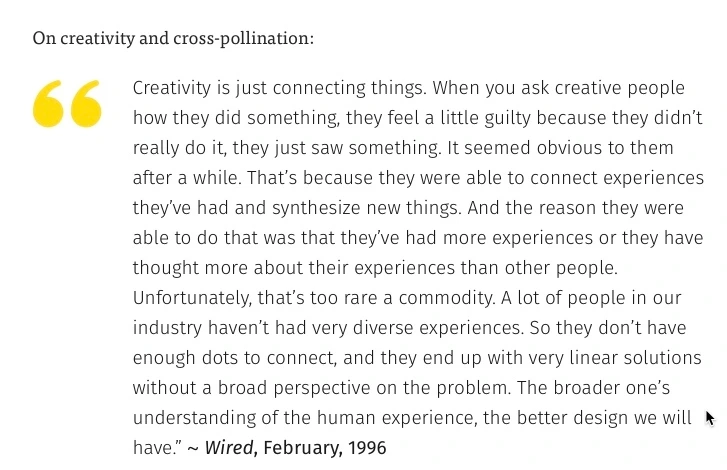
Task: Click the italic word 'Wired' in the citation
Action: pyautogui.click(x=229, y=448)
